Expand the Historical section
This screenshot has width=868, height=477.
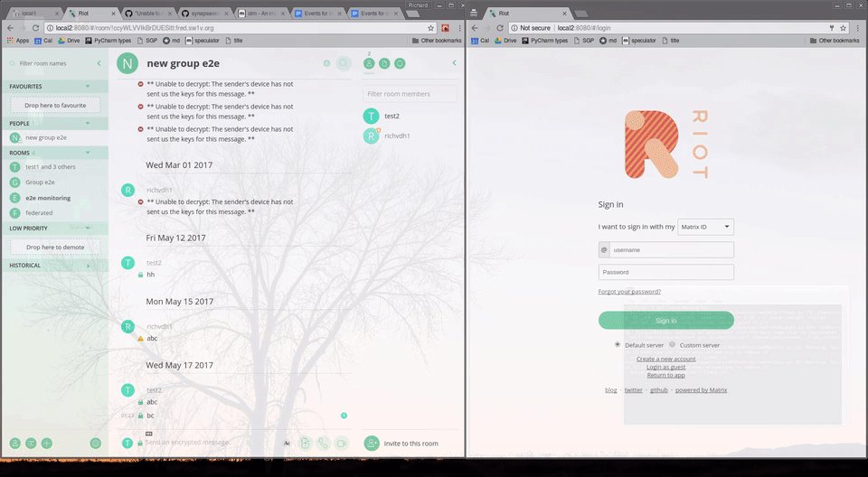88,266
